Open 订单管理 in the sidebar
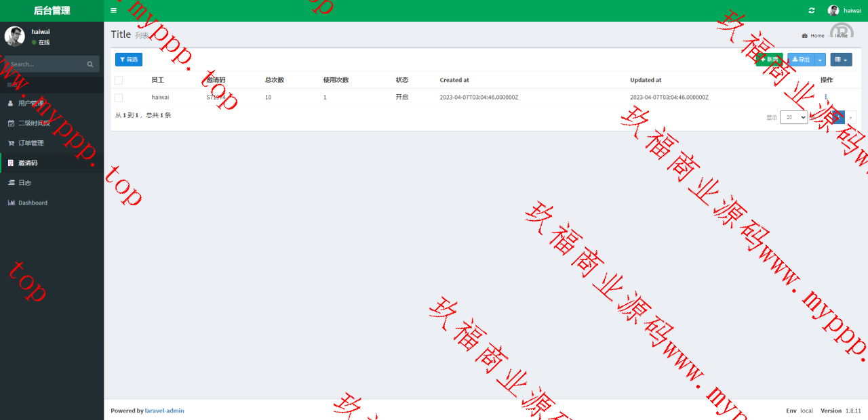The width and height of the screenshot is (868, 420). tap(31, 143)
